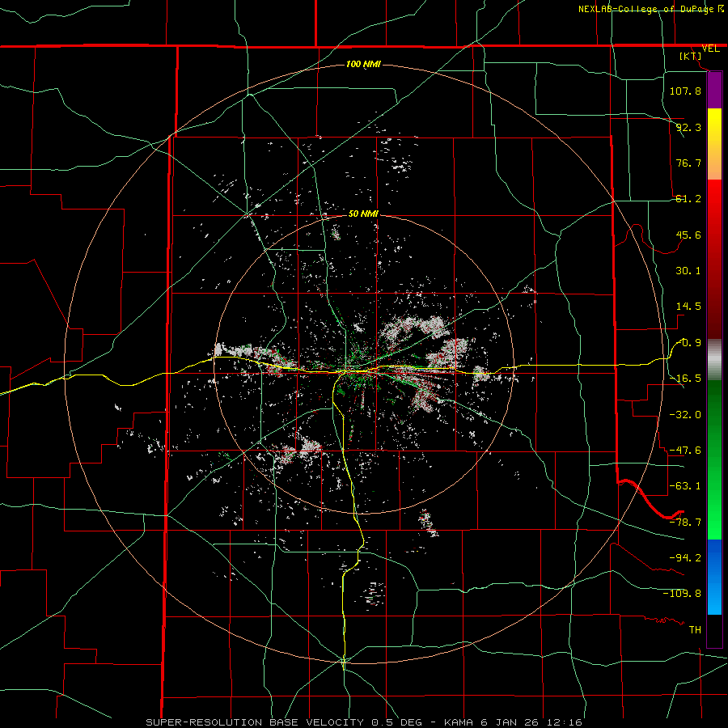Click the -32.0 legend value
The image size is (728, 728).
685,415
